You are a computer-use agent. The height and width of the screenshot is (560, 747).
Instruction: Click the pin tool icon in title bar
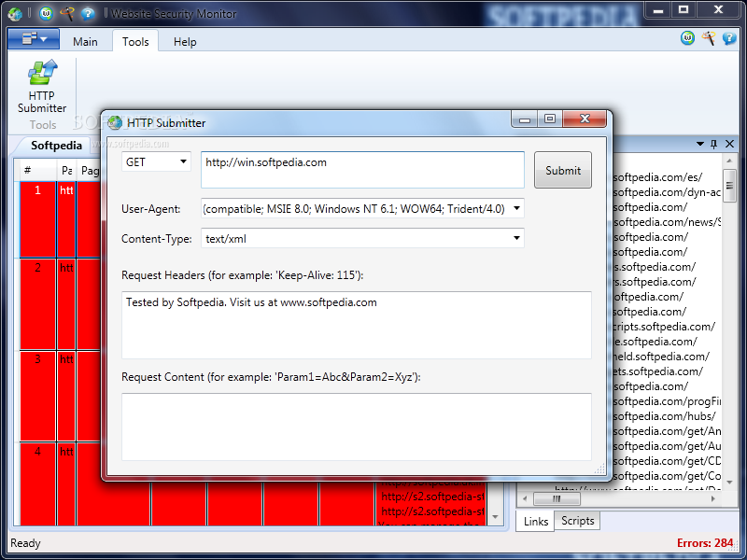[66, 13]
